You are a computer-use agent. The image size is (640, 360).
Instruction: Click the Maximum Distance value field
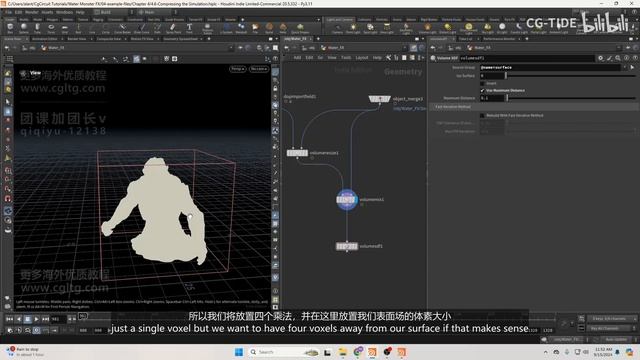(x=492, y=98)
